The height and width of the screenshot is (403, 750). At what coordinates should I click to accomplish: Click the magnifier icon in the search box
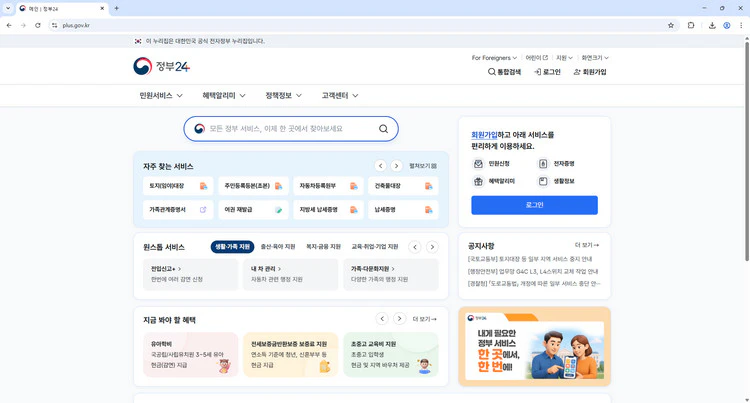click(383, 129)
